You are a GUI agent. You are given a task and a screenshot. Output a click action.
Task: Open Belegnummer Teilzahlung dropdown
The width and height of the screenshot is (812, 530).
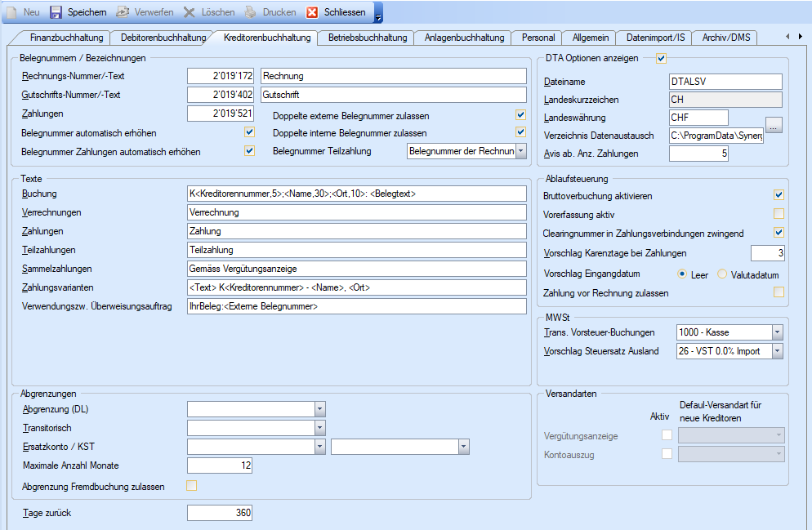click(520, 151)
